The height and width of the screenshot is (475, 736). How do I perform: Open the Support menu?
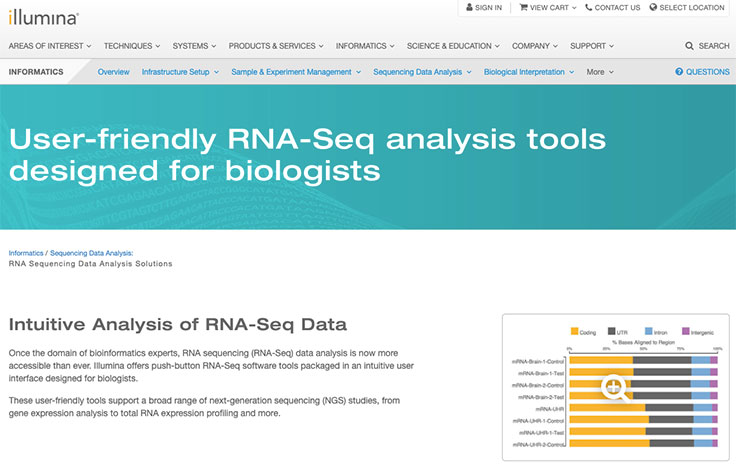point(592,46)
